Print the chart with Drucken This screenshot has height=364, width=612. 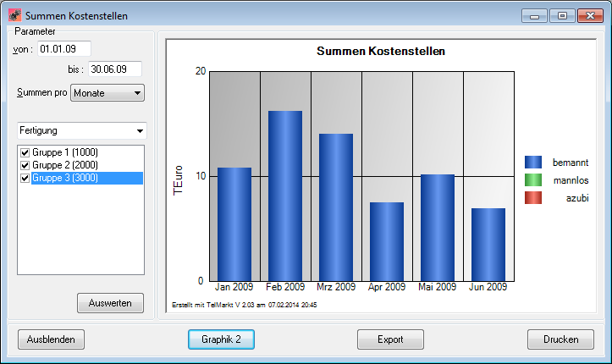(x=560, y=339)
